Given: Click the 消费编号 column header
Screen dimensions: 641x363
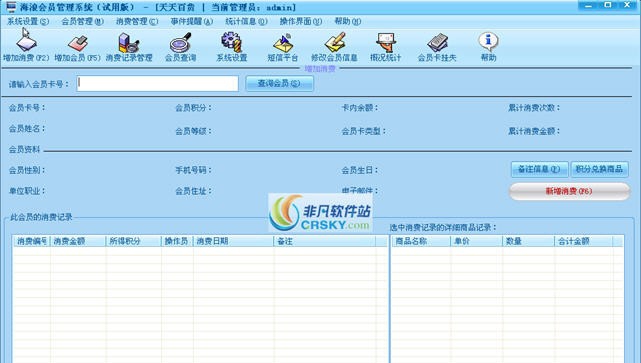Looking at the screenshot, I should 31,241.
